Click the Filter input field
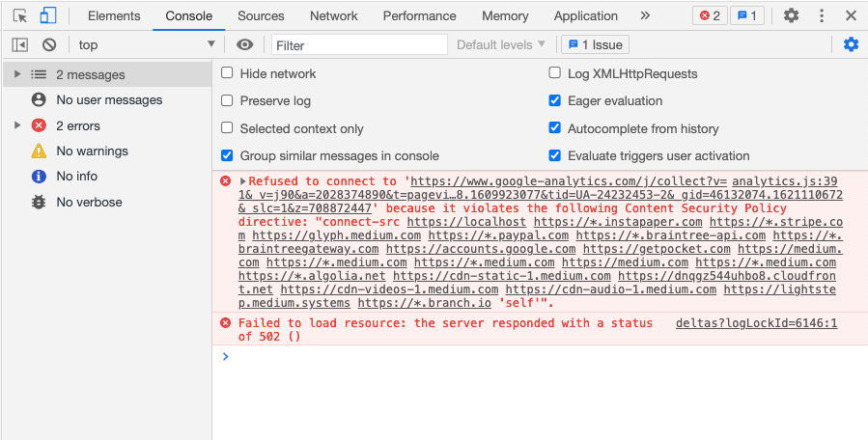 [x=359, y=44]
